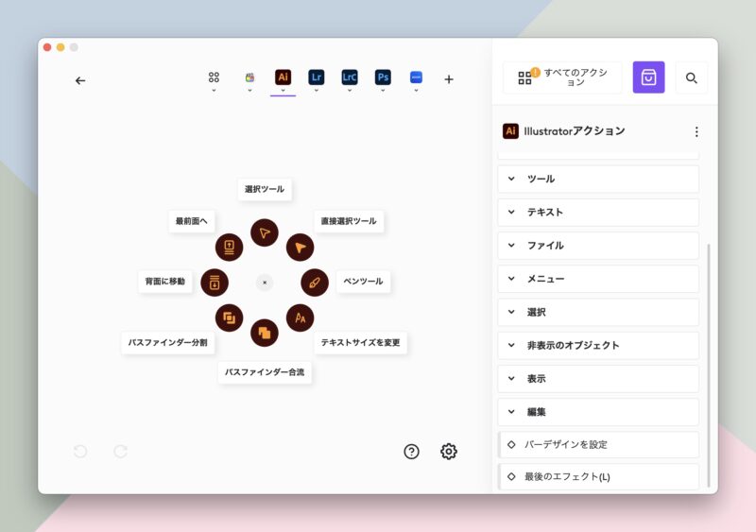Switch to the Lightroom Classic profile tab
This screenshot has width=756, height=532.
tap(350, 78)
